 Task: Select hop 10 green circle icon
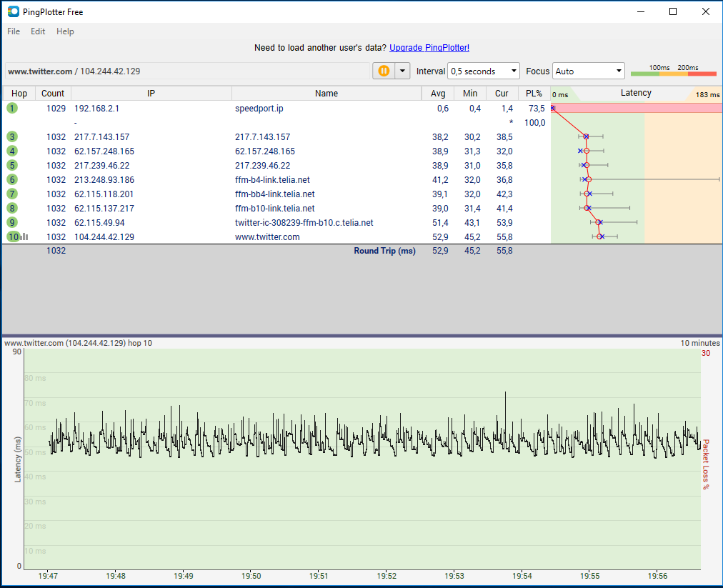coord(13,236)
